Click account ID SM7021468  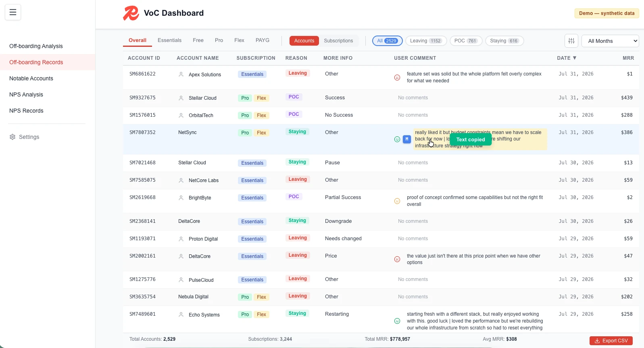point(142,163)
